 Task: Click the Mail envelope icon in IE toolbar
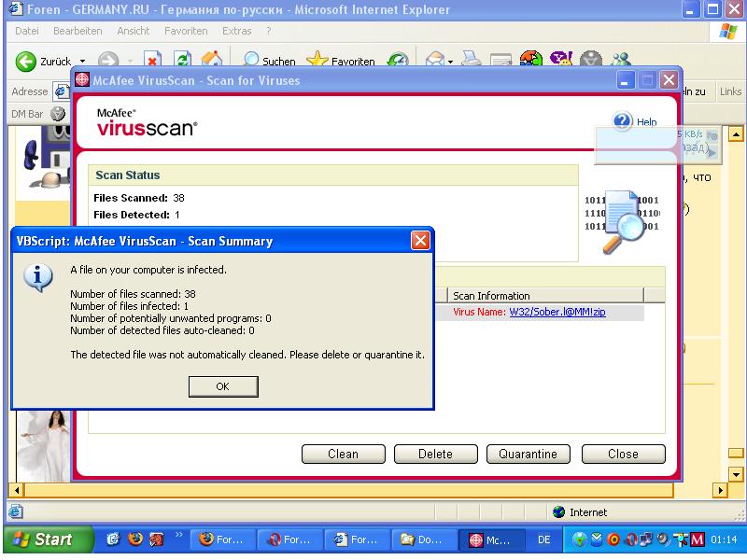click(434, 61)
